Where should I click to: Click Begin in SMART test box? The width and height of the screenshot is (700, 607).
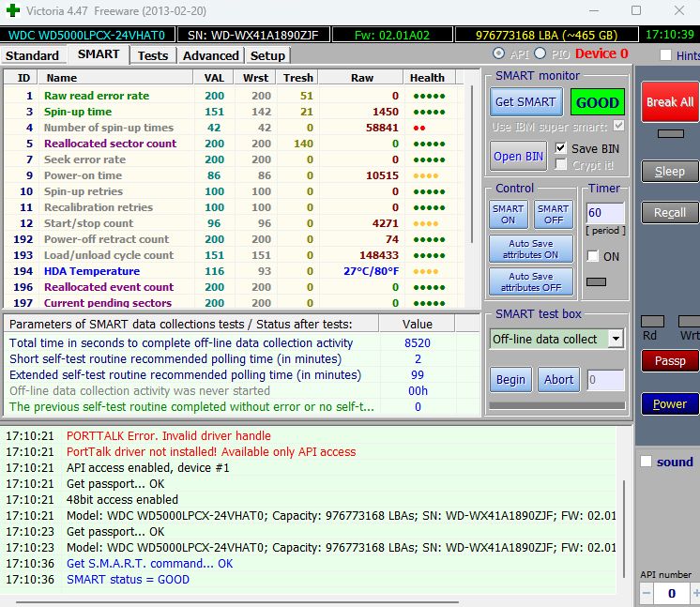point(510,380)
